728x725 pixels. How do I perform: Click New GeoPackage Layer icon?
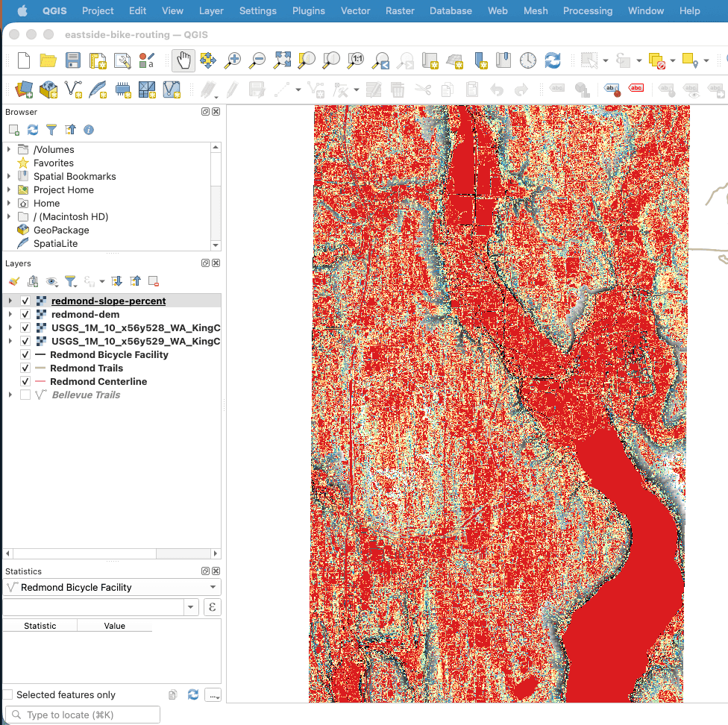tap(48, 90)
